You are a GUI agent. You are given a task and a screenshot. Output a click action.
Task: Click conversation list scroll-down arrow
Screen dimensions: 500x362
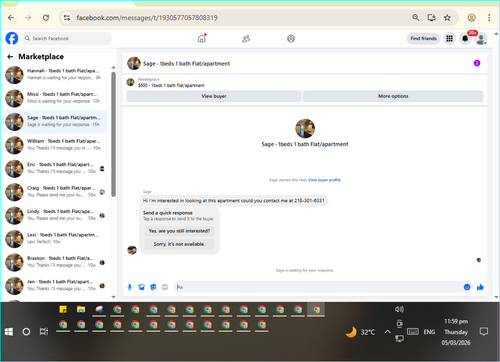point(113,297)
